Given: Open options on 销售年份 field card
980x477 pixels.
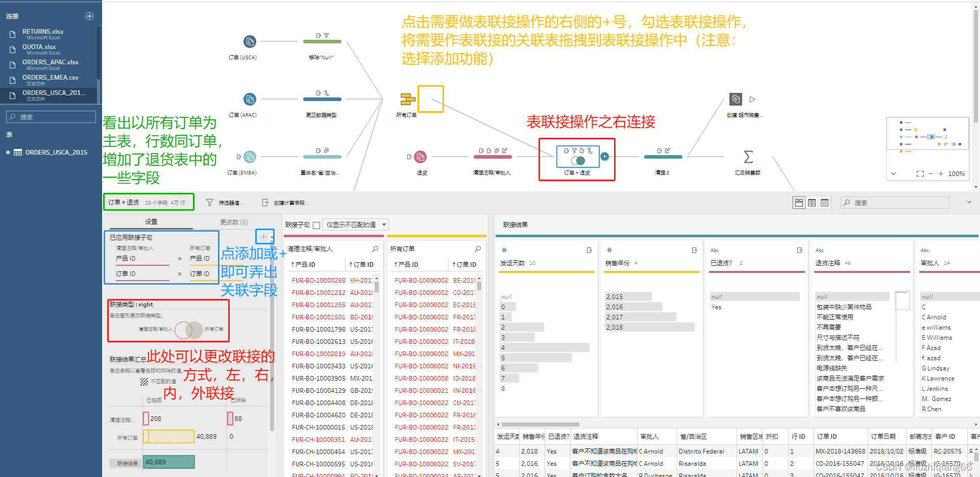Looking at the screenshot, I should (695, 250).
